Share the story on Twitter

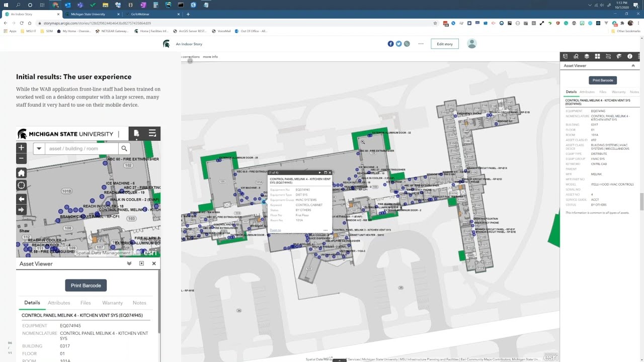(398, 44)
